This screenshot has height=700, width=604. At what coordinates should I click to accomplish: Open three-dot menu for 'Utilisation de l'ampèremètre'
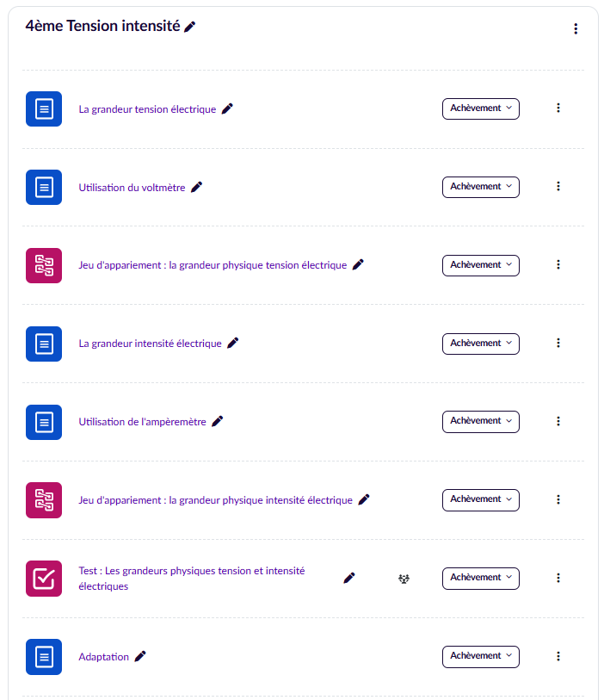coord(558,421)
